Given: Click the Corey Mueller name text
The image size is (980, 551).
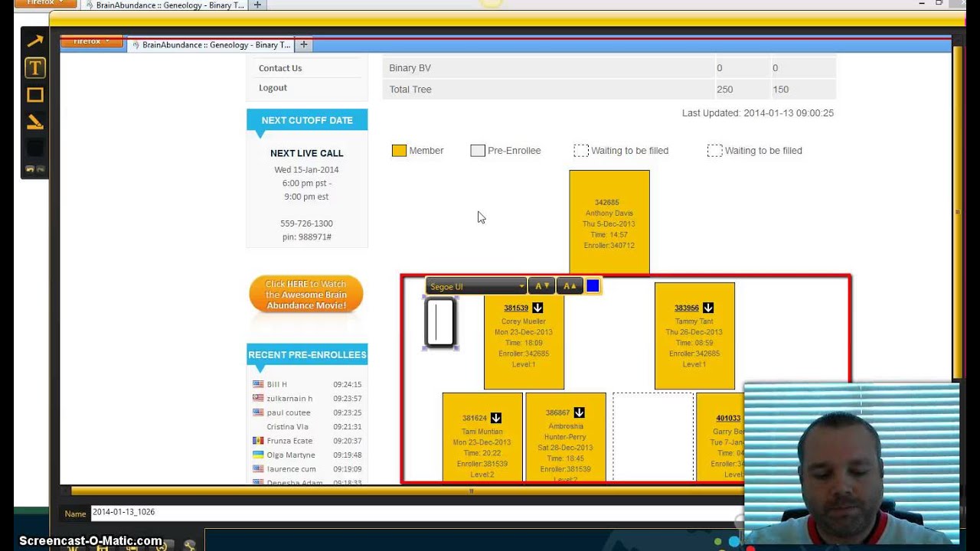Looking at the screenshot, I should tap(524, 321).
